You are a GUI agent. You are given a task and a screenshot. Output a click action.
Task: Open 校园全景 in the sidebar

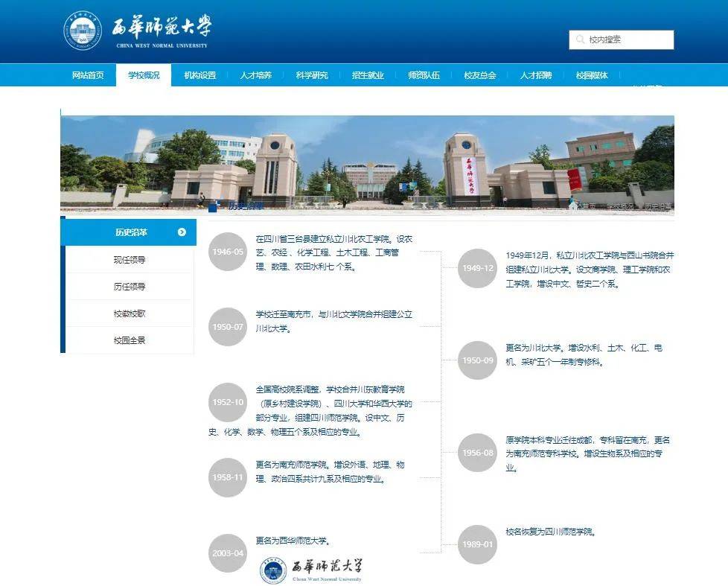click(130, 340)
